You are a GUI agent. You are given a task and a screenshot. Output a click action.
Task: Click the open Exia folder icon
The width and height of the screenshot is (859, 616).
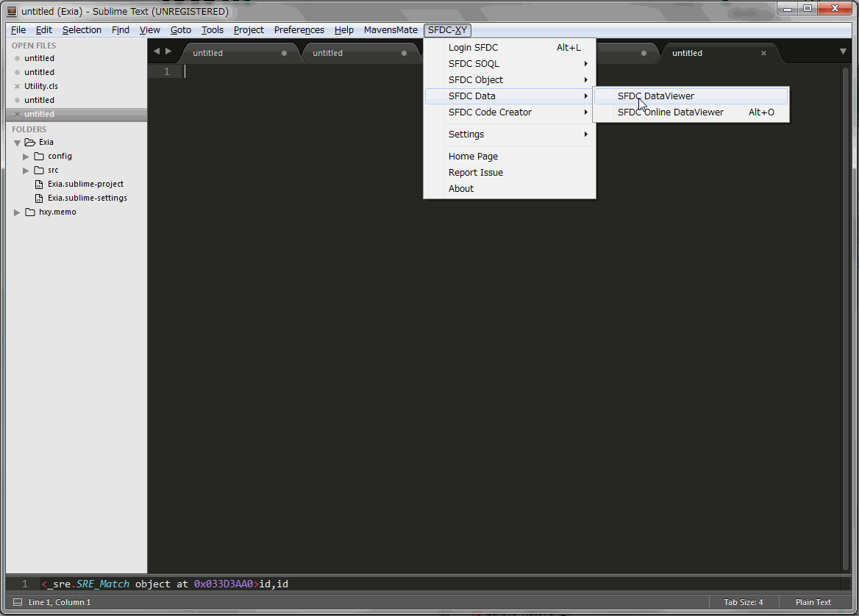tap(30, 142)
